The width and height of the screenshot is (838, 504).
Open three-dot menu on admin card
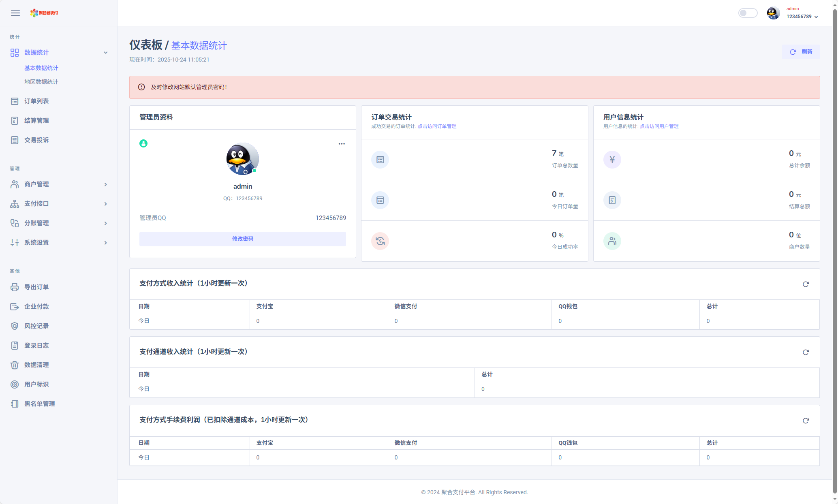(342, 144)
